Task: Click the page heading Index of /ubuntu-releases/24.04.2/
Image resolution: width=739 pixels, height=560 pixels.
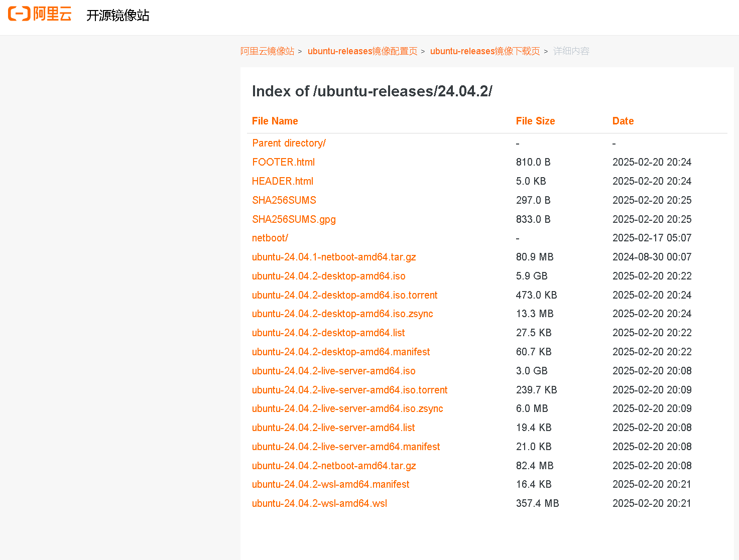Action: (372, 91)
